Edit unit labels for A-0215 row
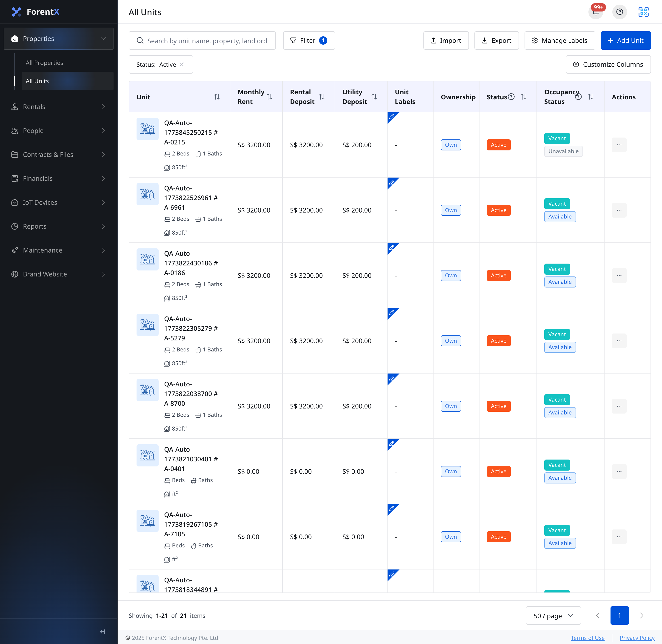The width and height of the screenshot is (662, 644). [x=392, y=117]
